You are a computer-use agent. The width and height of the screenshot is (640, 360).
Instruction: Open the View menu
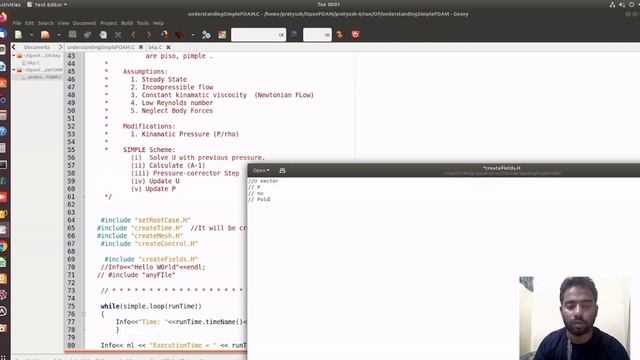point(63,23)
